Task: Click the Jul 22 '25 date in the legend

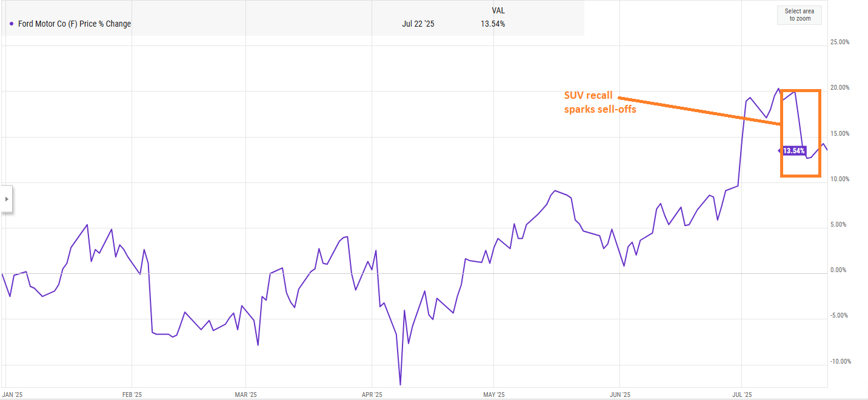Action: point(417,24)
